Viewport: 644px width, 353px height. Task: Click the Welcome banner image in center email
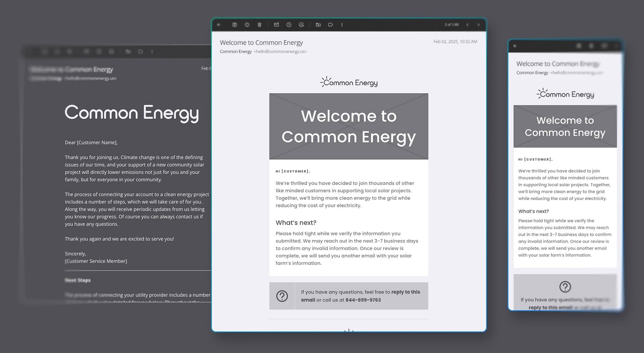348,126
